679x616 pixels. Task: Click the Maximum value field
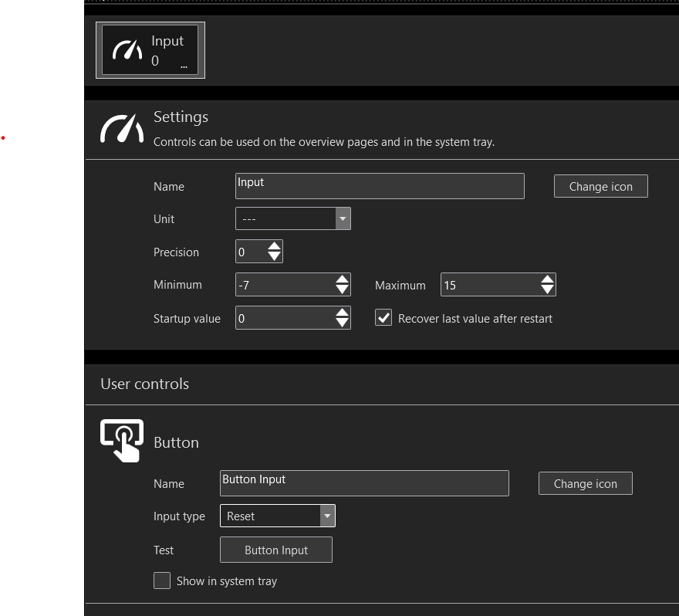489,285
